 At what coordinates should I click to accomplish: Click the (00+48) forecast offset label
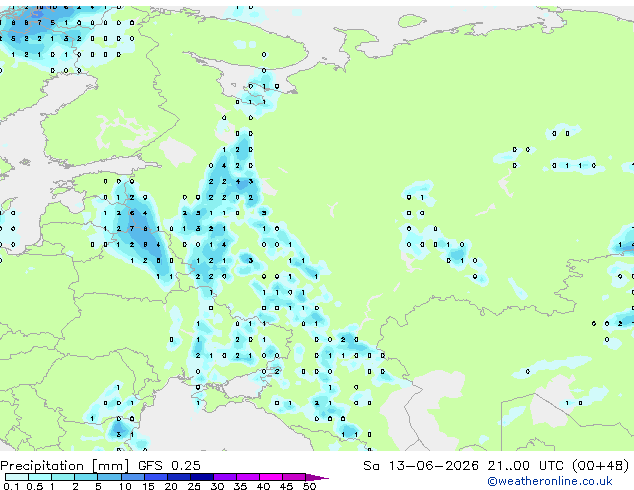click(600, 465)
